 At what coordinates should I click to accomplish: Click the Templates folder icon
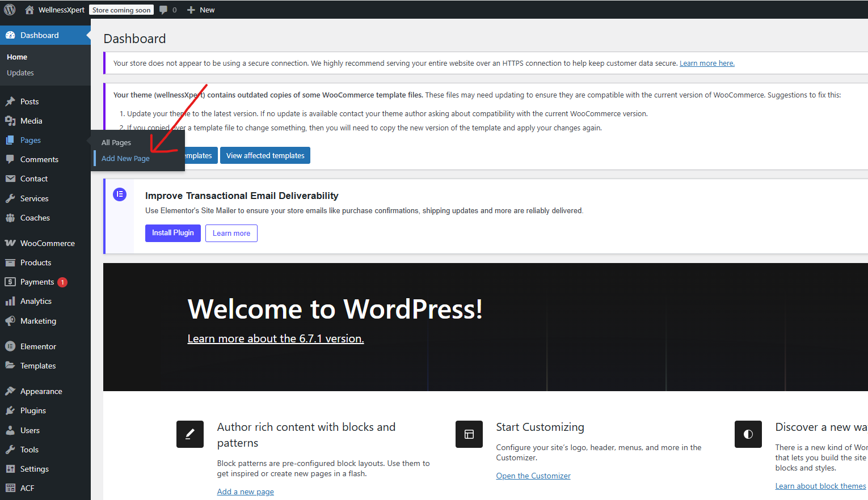(x=10, y=366)
